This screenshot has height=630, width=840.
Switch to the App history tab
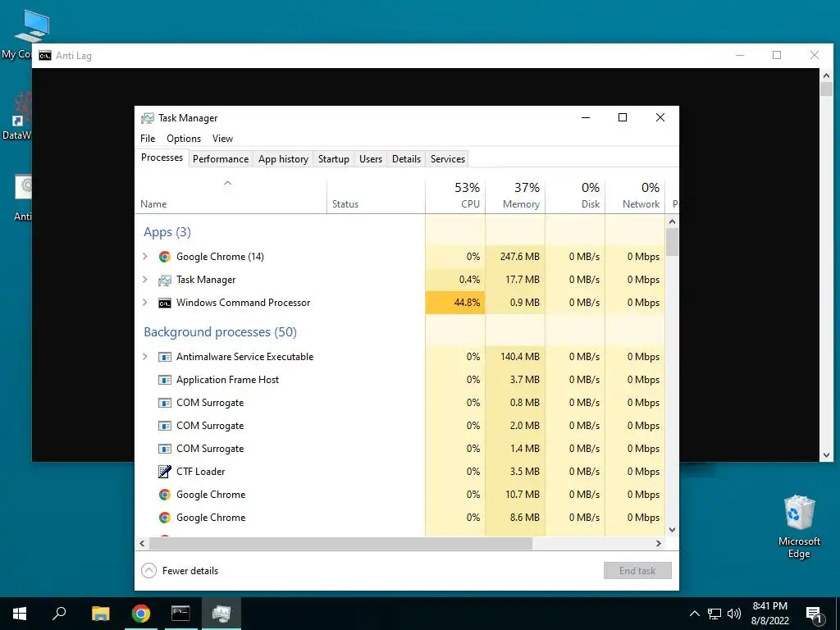click(x=283, y=159)
